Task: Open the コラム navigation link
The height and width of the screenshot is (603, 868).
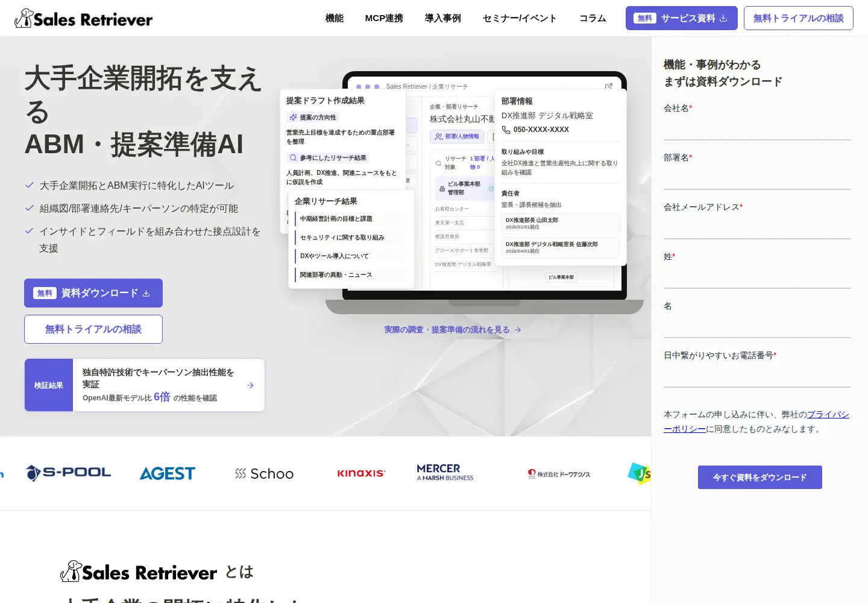Action: (593, 18)
